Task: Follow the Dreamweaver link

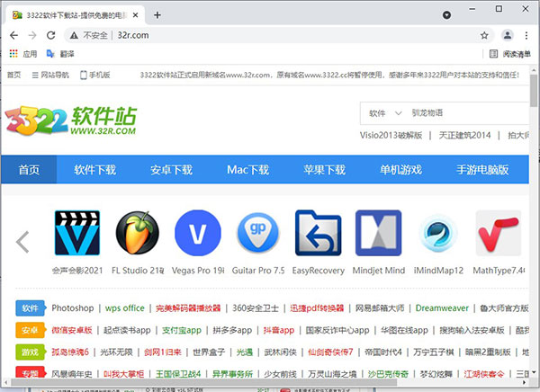Action: tap(442, 308)
